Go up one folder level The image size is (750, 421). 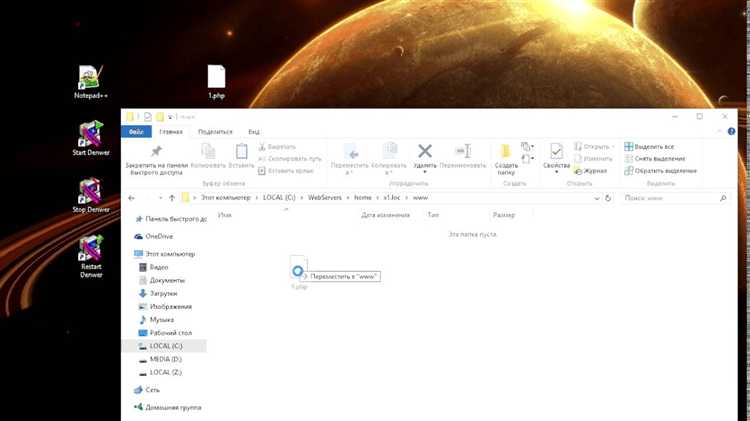click(172, 198)
